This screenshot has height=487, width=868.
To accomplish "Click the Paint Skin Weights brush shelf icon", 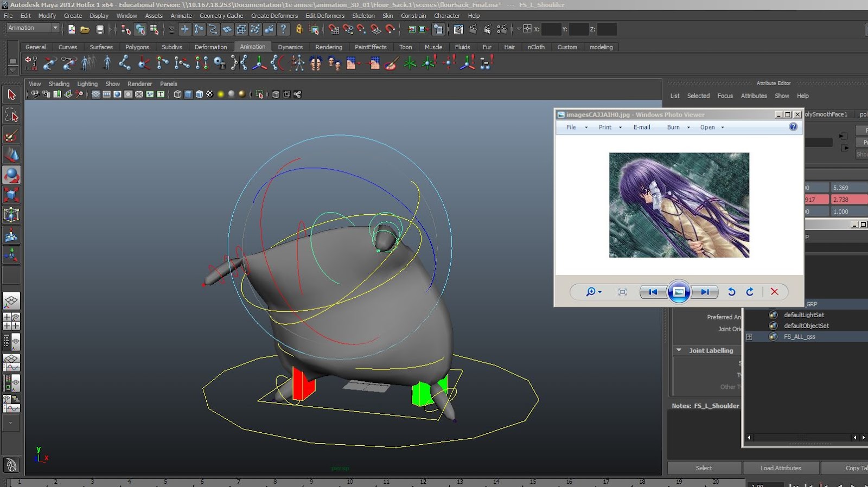I will coord(391,63).
